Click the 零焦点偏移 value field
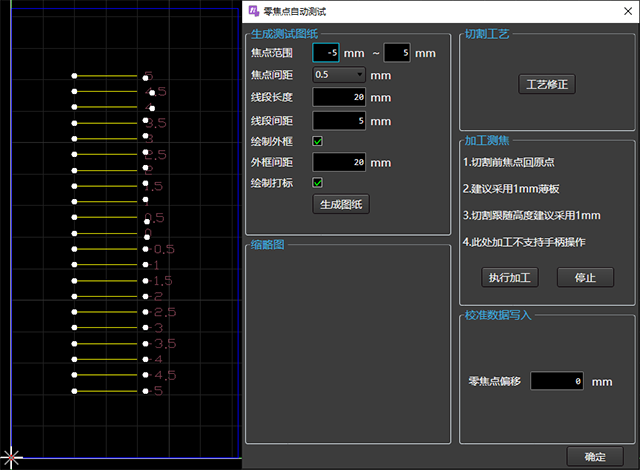640x470 pixels. [x=557, y=381]
